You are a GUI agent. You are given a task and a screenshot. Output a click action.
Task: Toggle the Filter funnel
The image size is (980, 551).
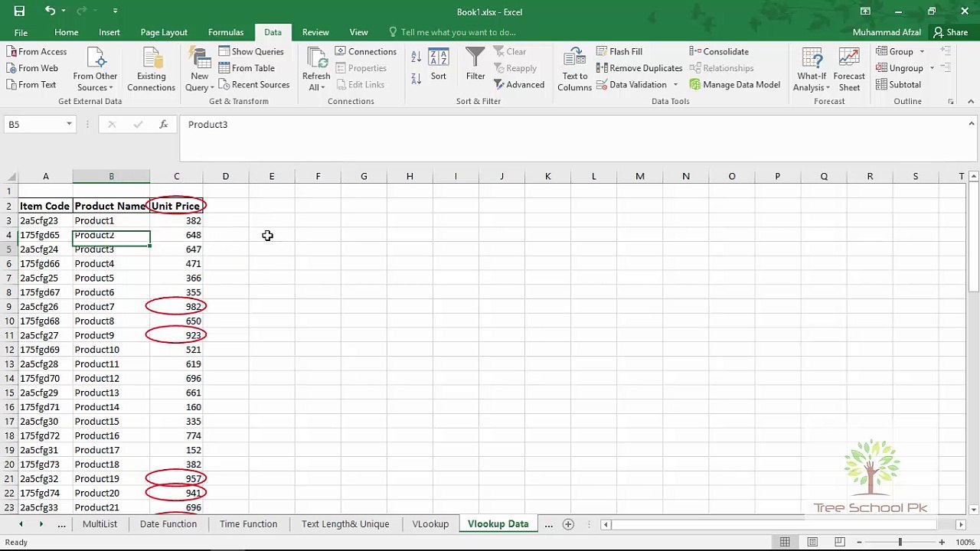pos(475,64)
